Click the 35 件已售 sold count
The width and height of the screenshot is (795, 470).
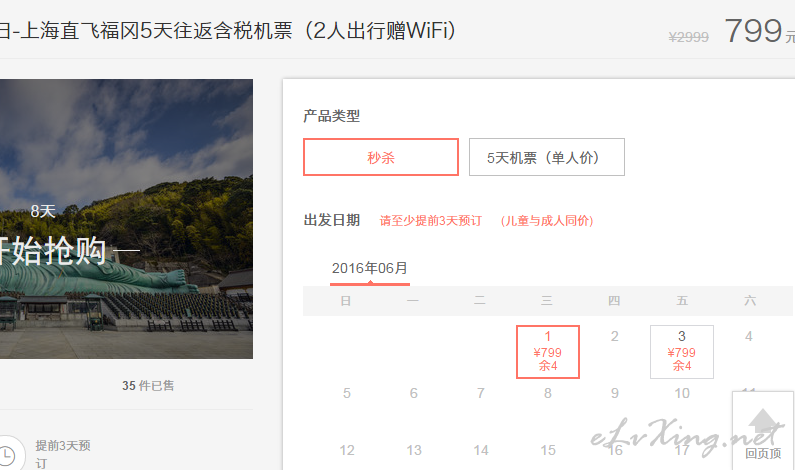tap(148, 386)
